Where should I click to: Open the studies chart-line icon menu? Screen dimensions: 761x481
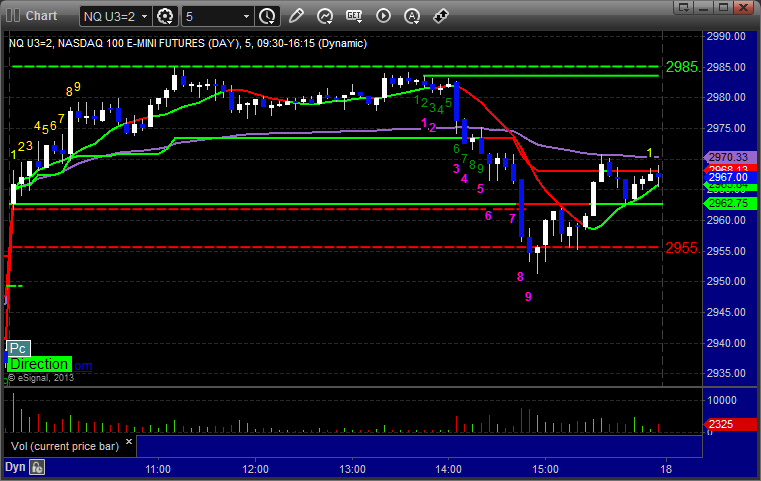tap(325, 16)
